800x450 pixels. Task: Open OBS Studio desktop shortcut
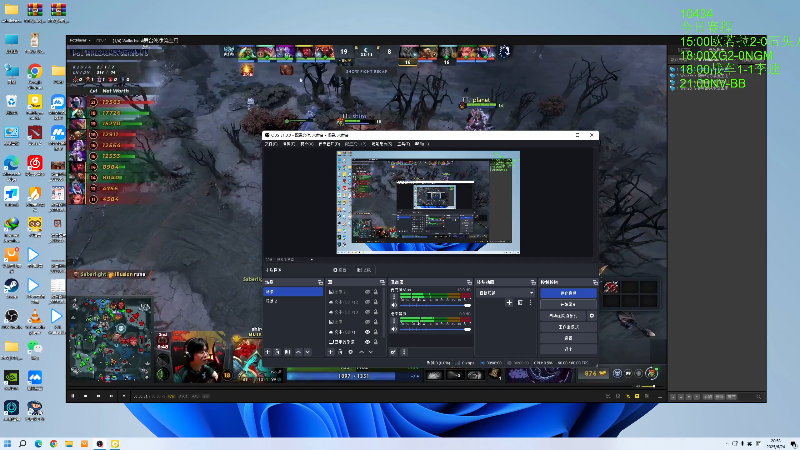[x=11, y=319]
